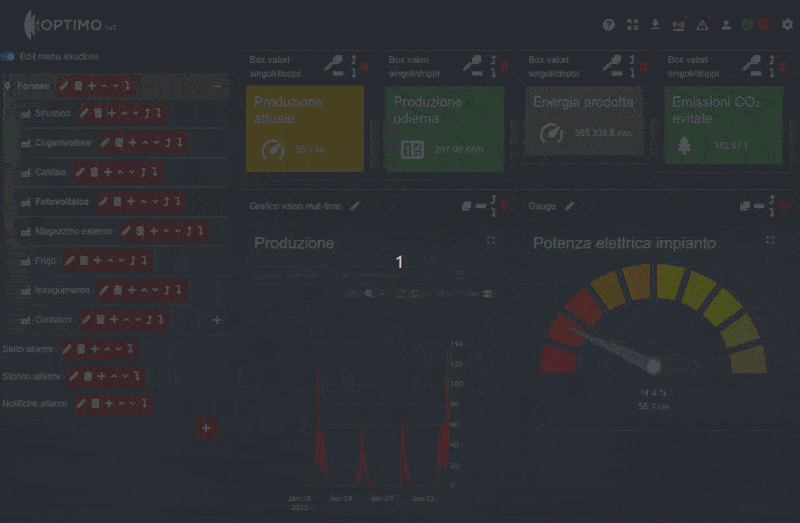Add an item next to Caldaia
800x523 pixels.
108,172
